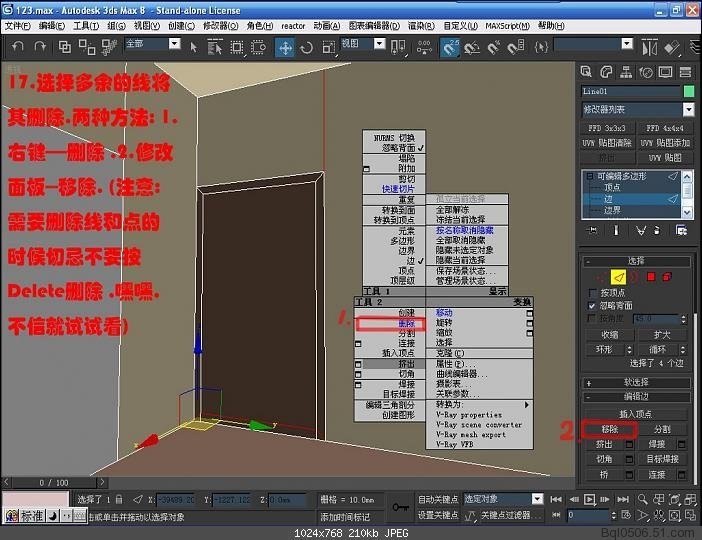The height and width of the screenshot is (540, 702).
Task: Toggle the 自动关键点 auto key button
Action: pyautogui.click(x=437, y=499)
